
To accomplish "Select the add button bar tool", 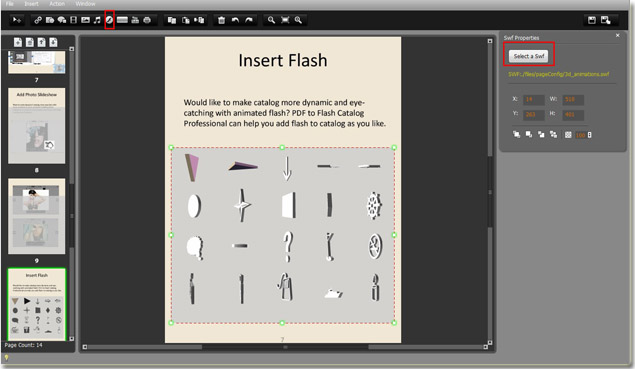I will [122, 20].
